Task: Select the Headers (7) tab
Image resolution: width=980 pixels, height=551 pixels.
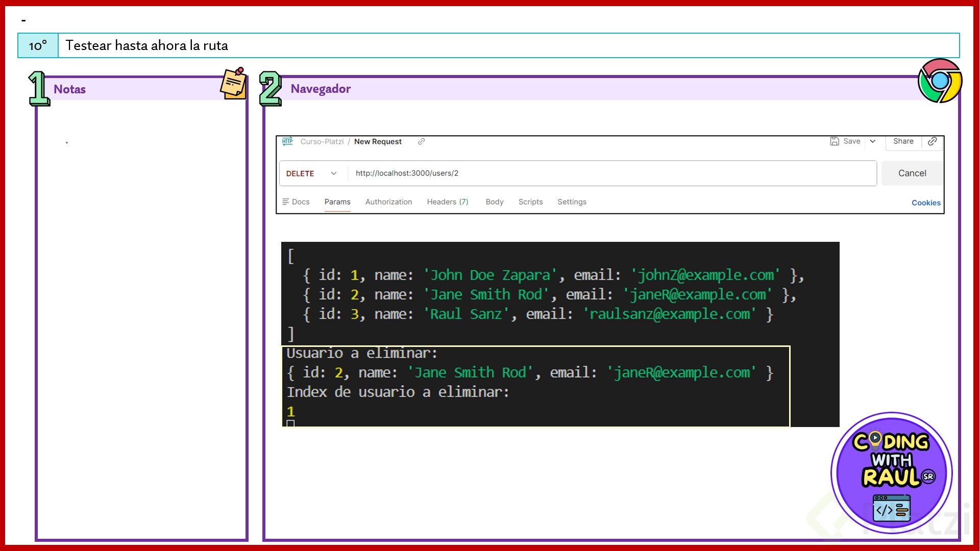Action: (x=447, y=202)
